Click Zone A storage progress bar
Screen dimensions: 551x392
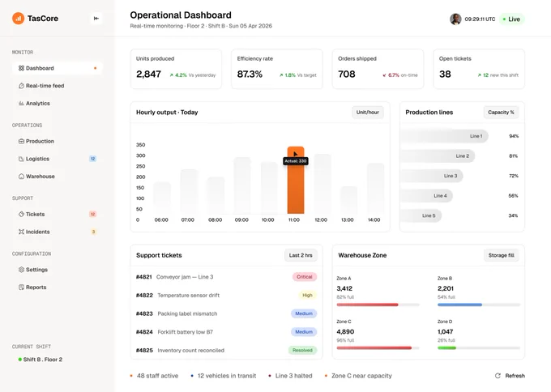tap(378, 305)
